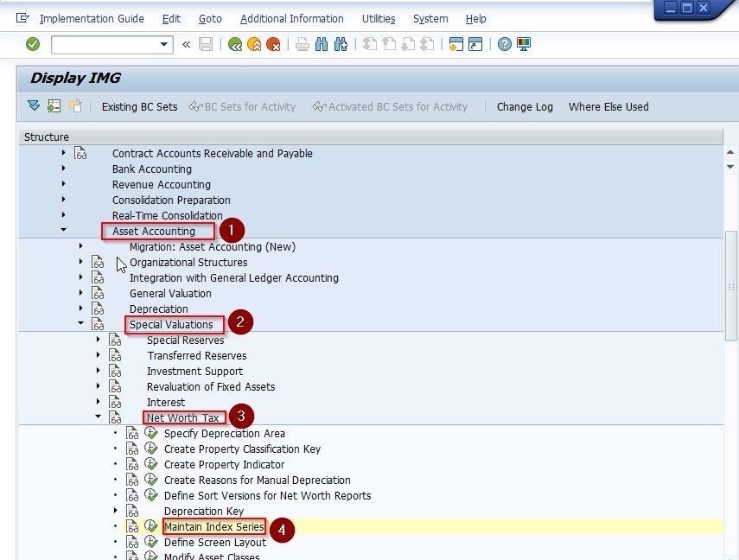Open the Edit menu
Viewport: 739px width, 560px height.
171,19
